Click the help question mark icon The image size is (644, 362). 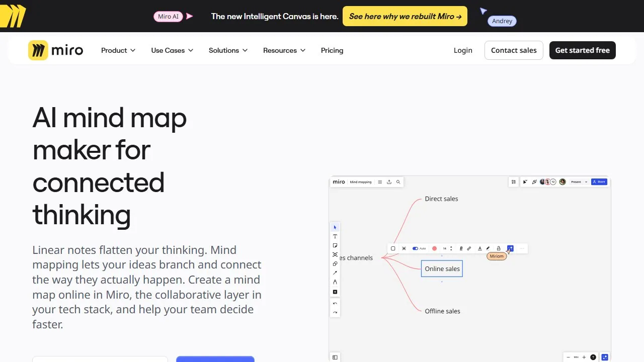[x=593, y=357]
